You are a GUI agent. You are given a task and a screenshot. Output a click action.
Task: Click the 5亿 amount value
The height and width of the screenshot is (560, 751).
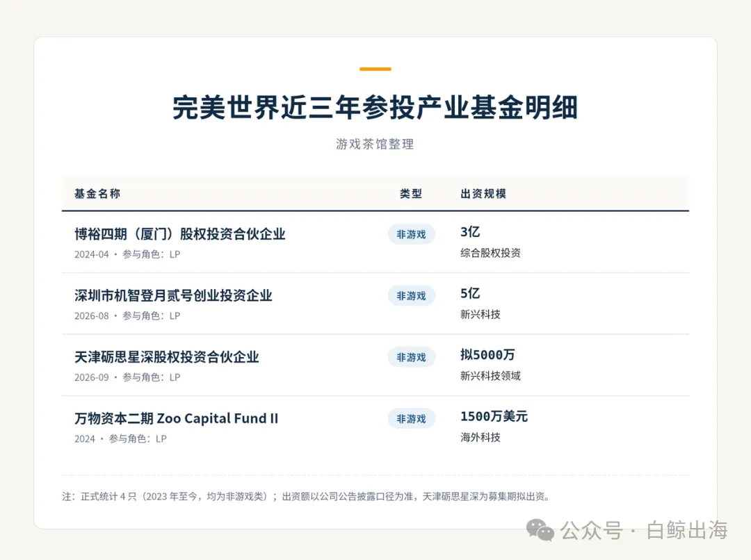(x=470, y=293)
